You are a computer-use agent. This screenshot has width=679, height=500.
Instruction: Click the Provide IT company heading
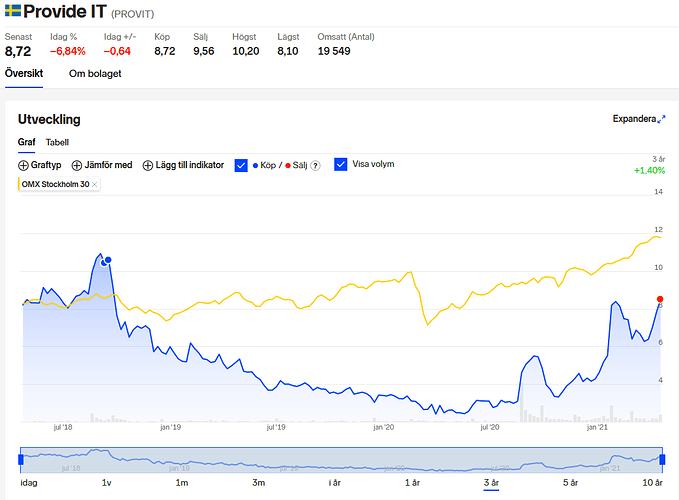tap(65, 11)
